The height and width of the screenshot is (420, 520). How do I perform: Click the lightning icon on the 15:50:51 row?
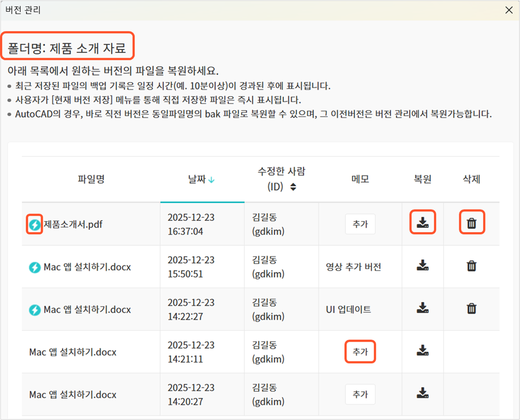point(35,267)
